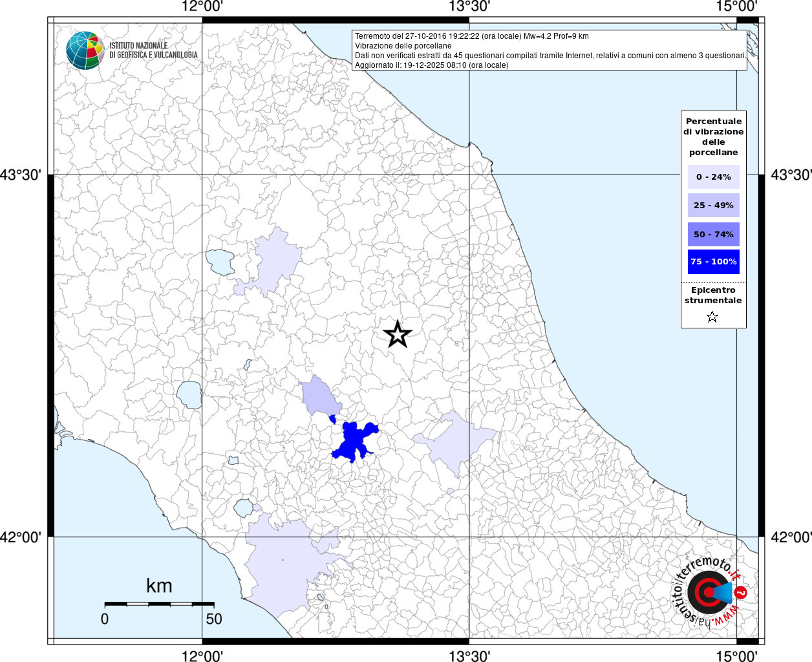The width and height of the screenshot is (812, 662).
Task: Click the bottom 15°00' longitude label
Action: coord(737,656)
